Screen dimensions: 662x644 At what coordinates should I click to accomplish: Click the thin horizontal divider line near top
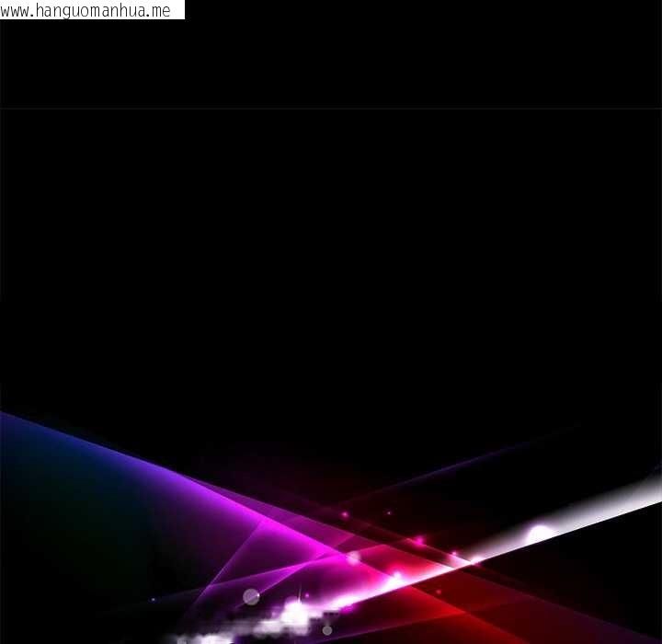[x=331, y=109]
